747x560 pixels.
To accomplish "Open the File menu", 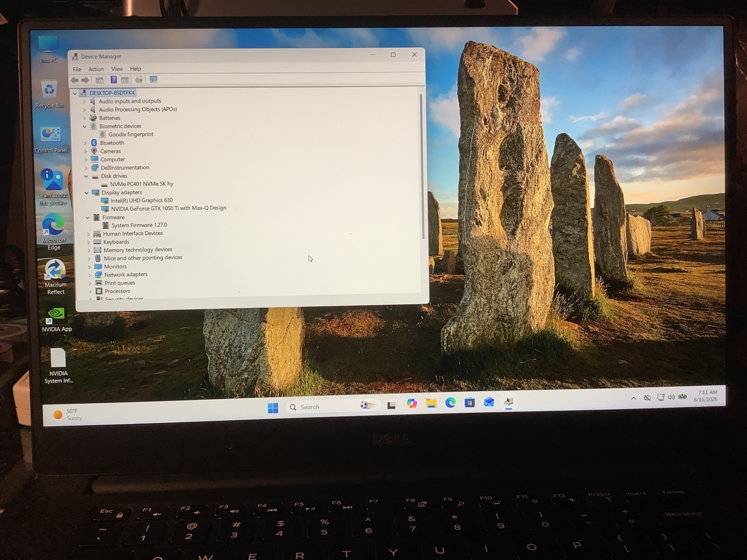I will point(77,69).
